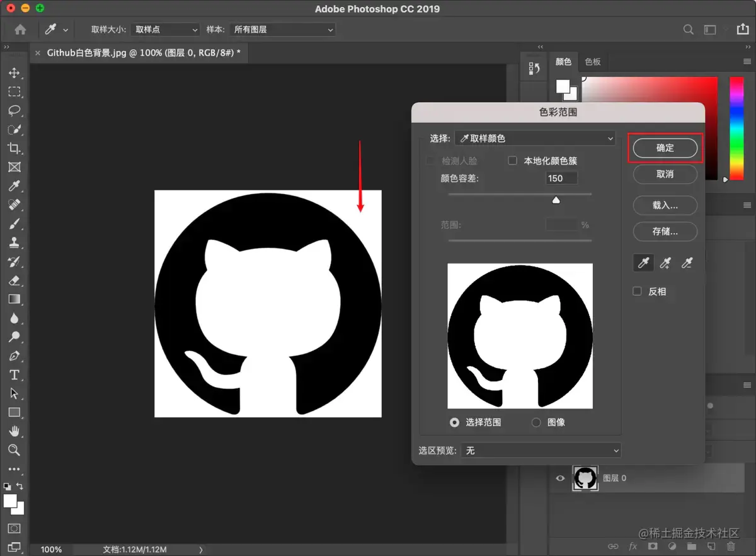Select the Zoom tool
The image size is (756, 556).
click(14, 450)
